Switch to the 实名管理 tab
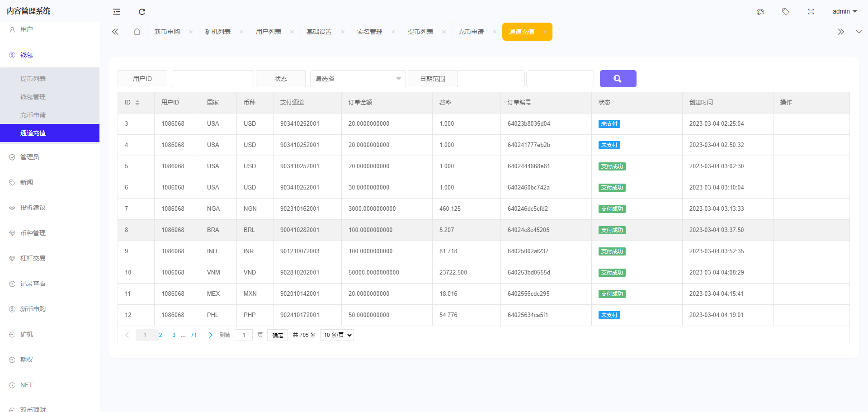This screenshot has height=412, width=868. 370,32
